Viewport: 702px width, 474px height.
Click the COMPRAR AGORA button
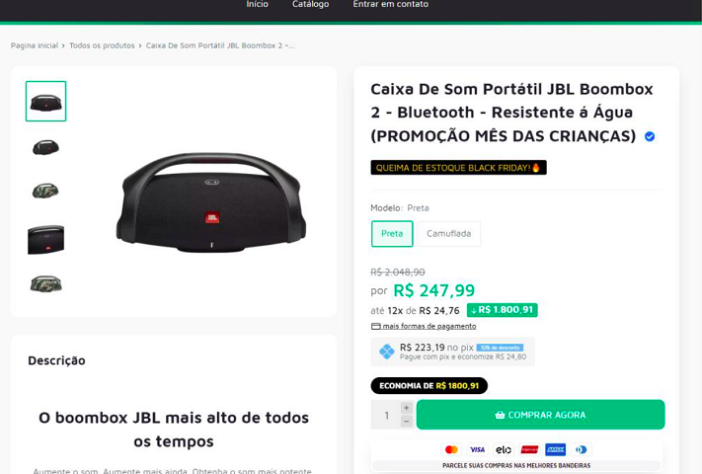pyautogui.click(x=540, y=415)
